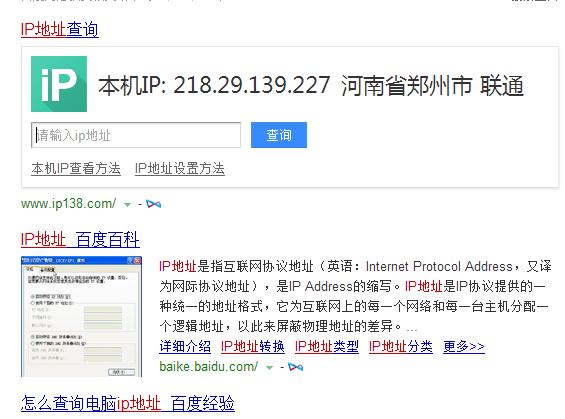The height and width of the screenshot is (419, 565).
Task: Click the blue Baidu snapshot icon beside www.ip138.com/
Action: (x=154, y=204)
